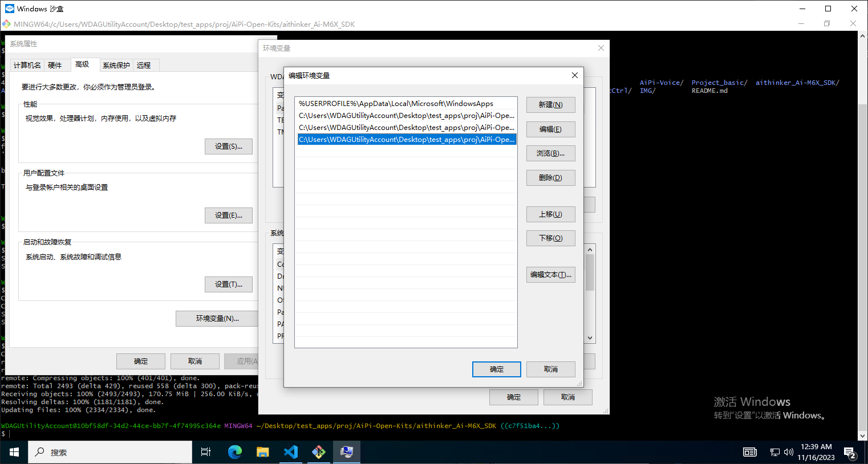Open performance 设置(S)... in 系统属性
The height and width of the screenshot is (464, 868).
228,146
